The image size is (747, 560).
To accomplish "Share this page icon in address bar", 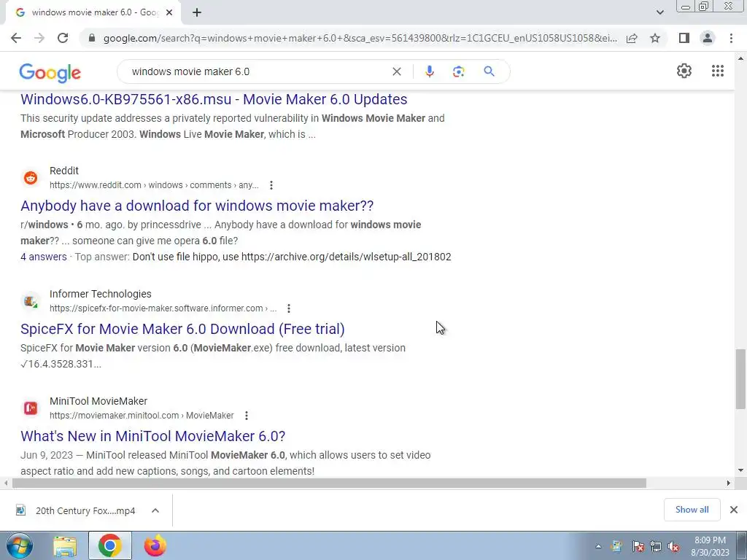I will click(632, 38).
